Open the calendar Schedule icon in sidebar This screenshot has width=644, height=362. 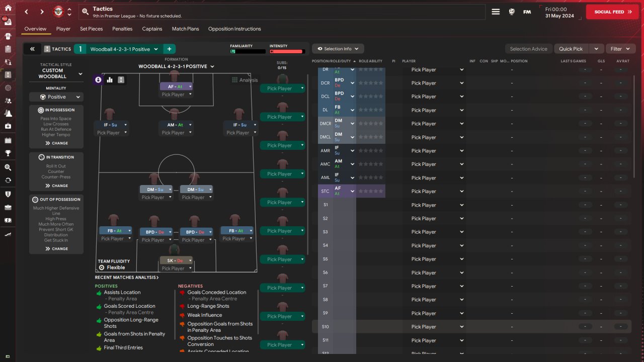coord(8,140)
